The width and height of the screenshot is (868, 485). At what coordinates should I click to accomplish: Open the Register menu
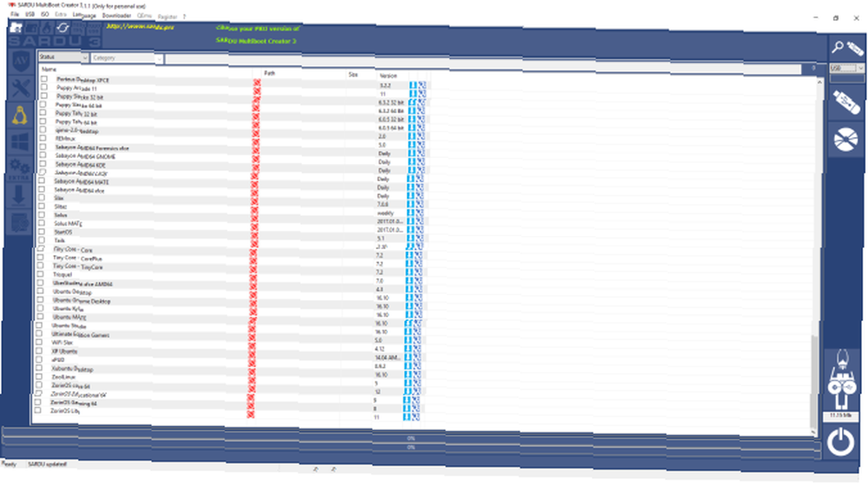[168, 16]
